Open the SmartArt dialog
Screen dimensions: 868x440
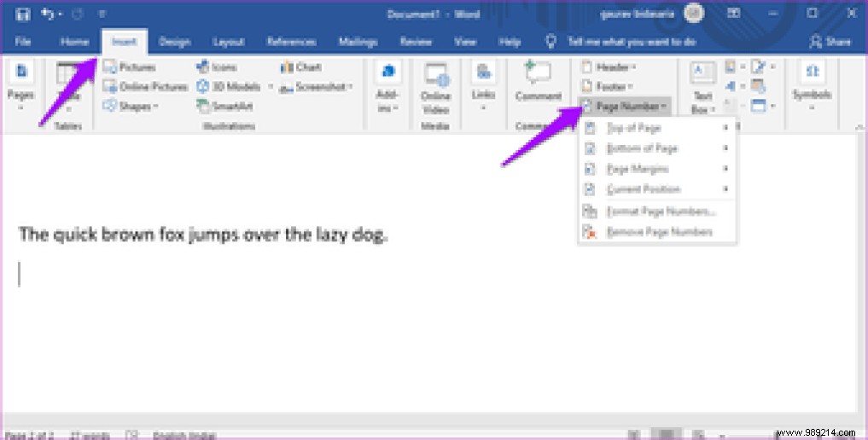[225, 106]
